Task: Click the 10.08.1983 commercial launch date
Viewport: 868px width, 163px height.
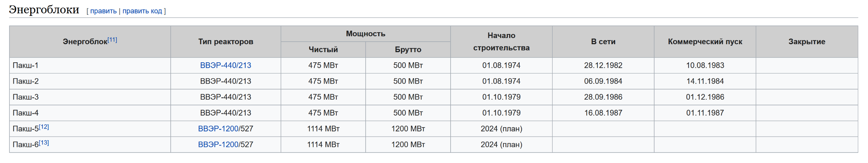Action: (x=705, y=65)
